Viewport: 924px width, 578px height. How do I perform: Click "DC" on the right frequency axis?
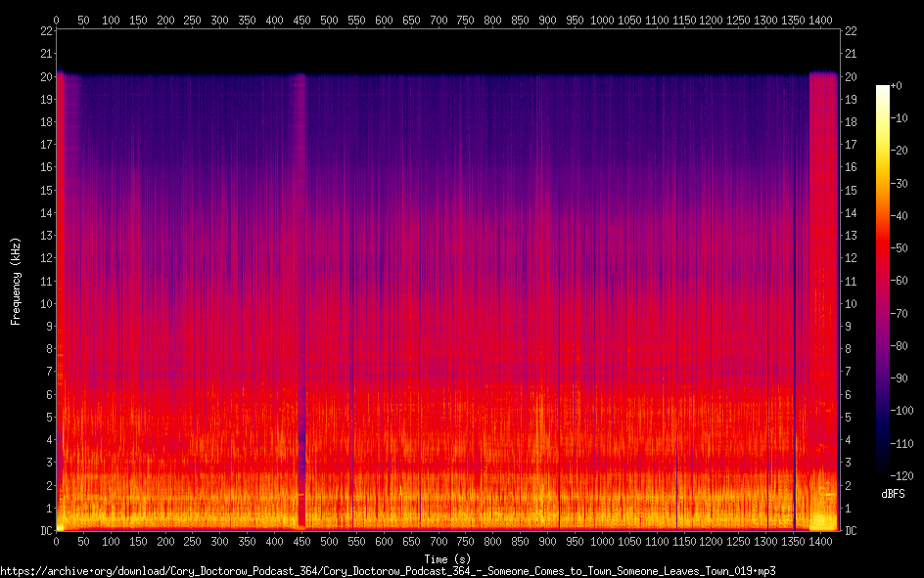tap(851, 531)
